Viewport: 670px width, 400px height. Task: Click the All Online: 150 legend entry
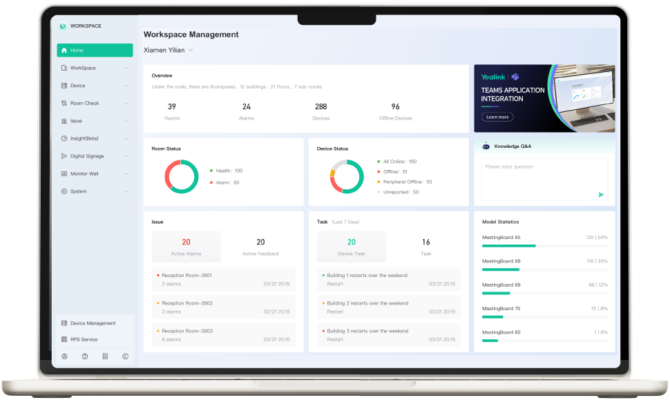pos(397,162)
